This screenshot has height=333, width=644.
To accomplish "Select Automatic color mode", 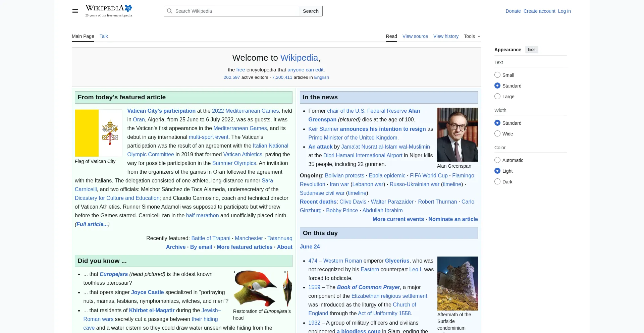I will tap(497, 160).
